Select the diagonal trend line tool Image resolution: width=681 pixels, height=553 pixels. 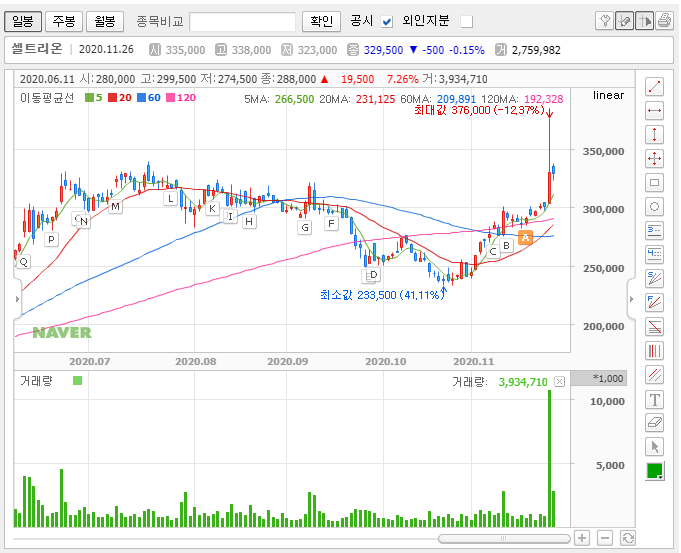coord(655,86)
